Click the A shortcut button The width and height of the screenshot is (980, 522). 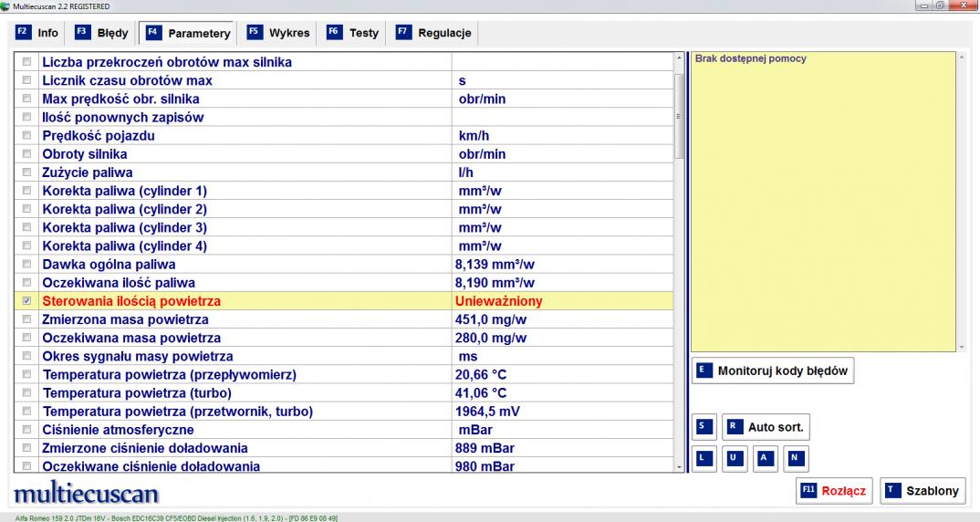pyautogui.click(x=765, y=457)
